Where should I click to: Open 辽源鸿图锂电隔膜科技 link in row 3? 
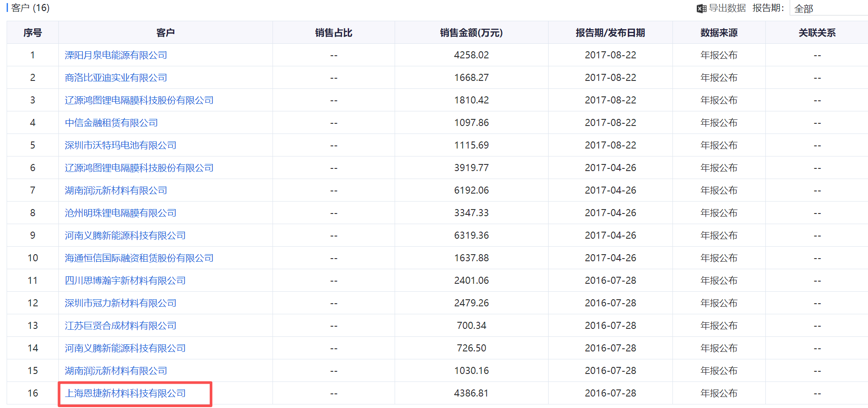pos(139,100)
